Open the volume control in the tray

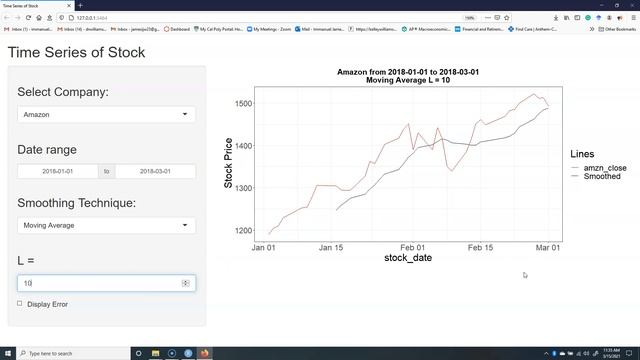586,353
